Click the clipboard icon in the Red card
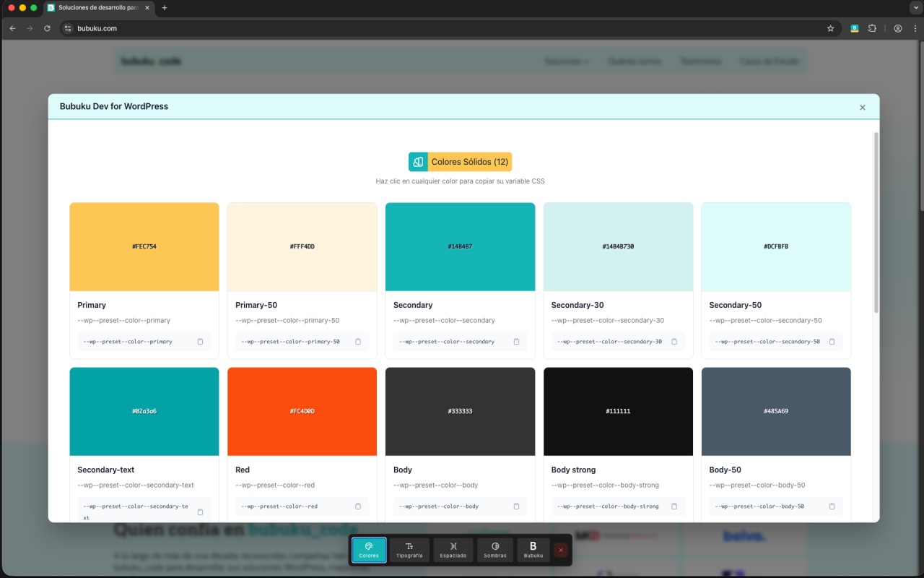924x578 pixels. [358, 506]
